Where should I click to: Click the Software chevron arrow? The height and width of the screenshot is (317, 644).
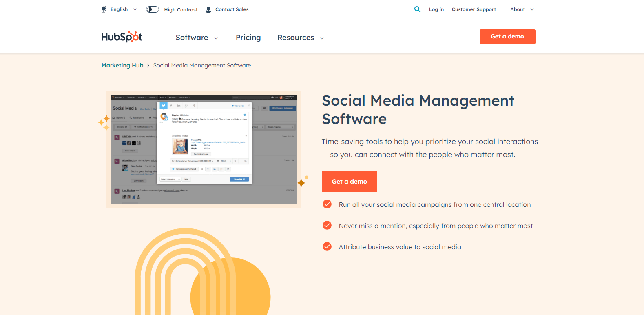tap(216, 38)
